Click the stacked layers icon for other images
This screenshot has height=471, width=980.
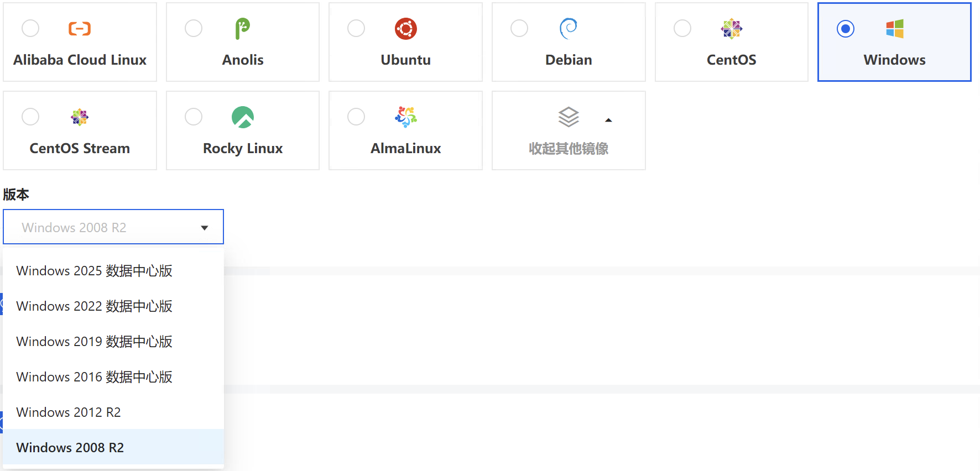[x=569, y=117]
